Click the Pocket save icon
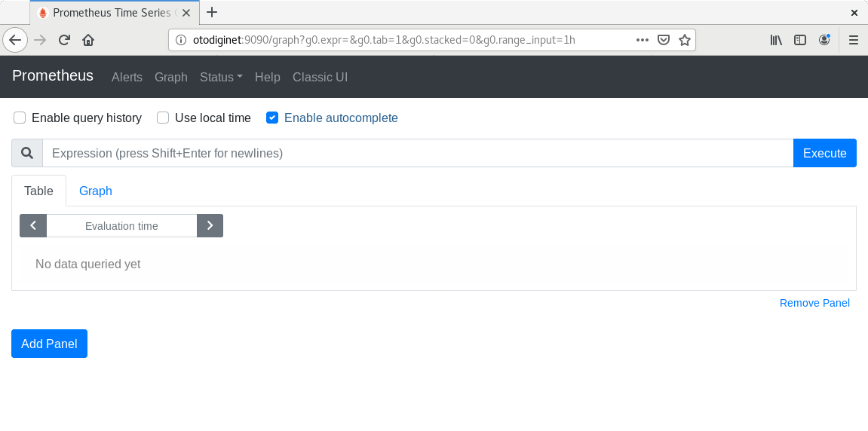868x431 pixels. 663,40
